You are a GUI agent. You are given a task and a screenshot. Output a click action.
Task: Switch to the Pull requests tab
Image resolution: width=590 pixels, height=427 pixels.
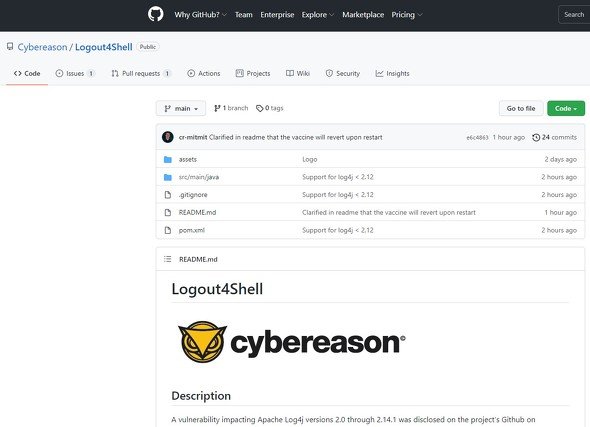click(141, 73)
